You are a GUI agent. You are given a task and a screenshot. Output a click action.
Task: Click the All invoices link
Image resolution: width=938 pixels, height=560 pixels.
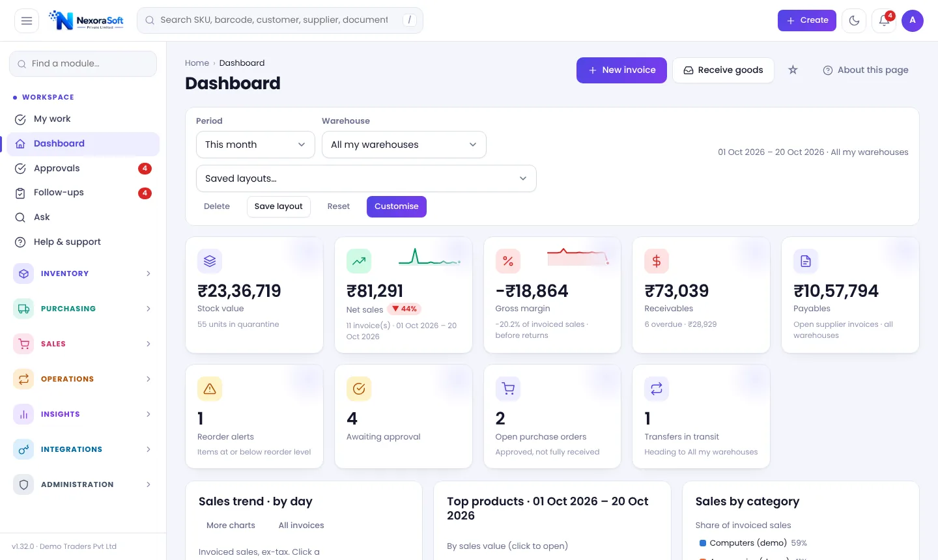(x=301, y=525)
